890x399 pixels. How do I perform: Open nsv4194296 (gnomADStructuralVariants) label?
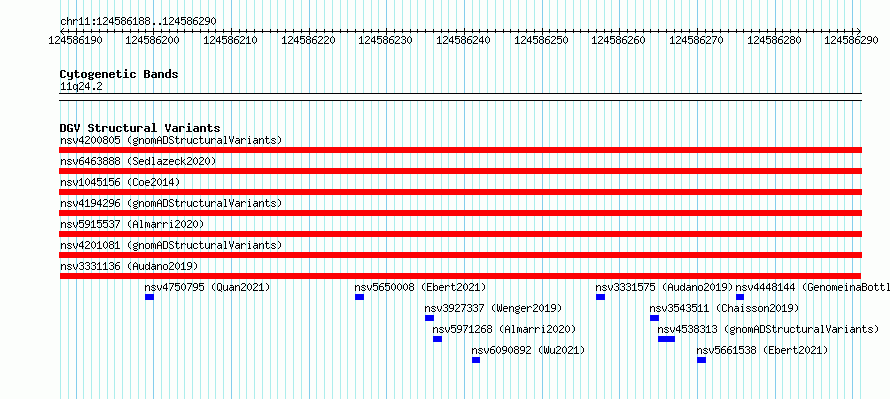click(171, 203)
